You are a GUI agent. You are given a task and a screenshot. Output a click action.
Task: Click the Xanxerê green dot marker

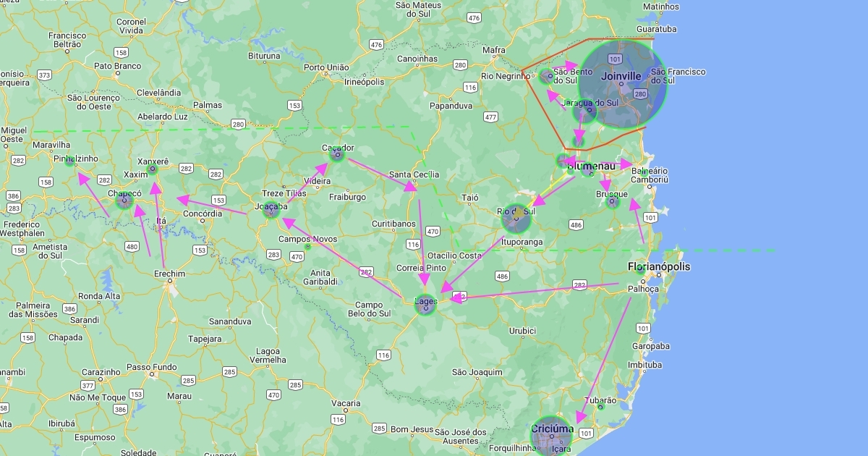[x=152, y=169]
